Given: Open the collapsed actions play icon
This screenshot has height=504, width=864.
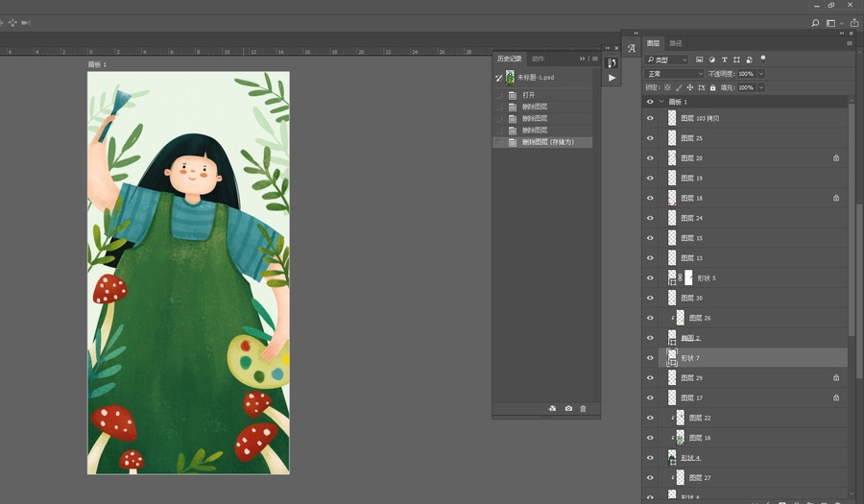Looking at the screenshot, I should click(612, 78).
